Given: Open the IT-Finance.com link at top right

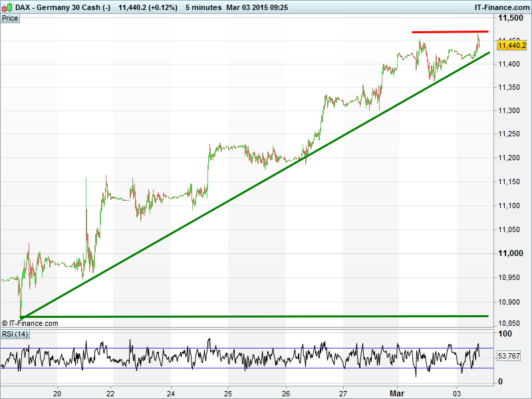Looking at the screenshot, I should click(501, 7).
